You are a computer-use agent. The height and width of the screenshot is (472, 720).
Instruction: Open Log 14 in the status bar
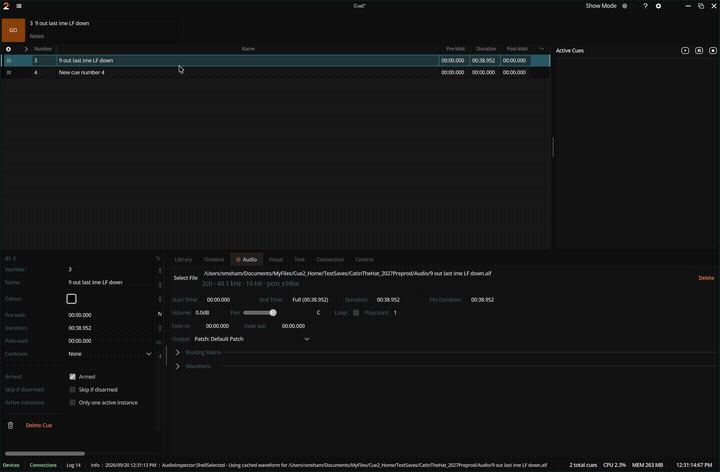(73, 465)
